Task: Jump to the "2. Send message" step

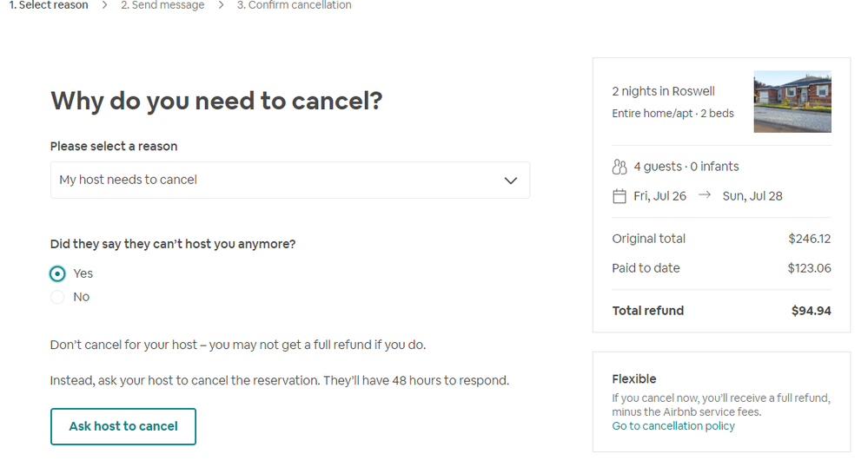Action: pyautogui.click(x=162, y=5)
